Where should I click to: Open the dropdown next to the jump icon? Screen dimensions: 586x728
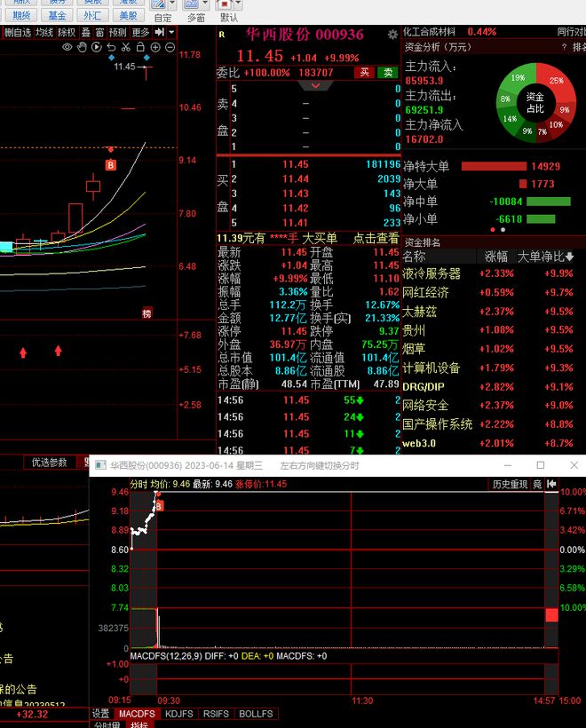coord(171,32)
